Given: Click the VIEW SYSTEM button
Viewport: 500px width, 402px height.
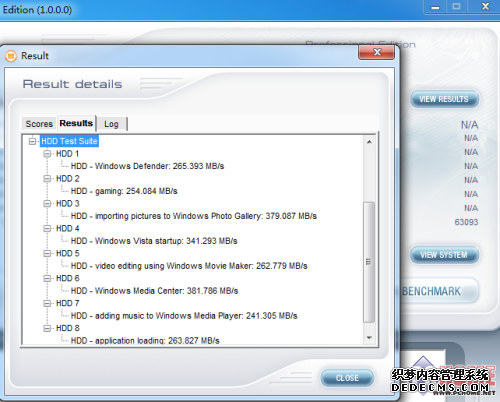Looking at the screenshot, I should pos(444,255).
